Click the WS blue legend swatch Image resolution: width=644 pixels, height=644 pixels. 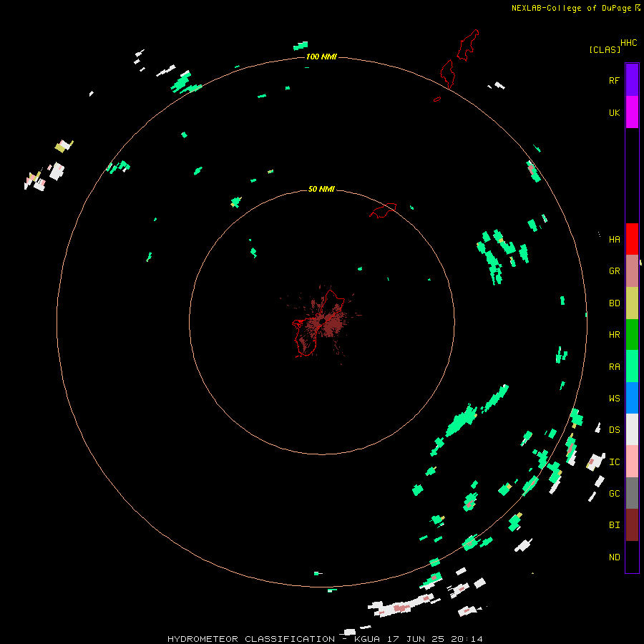(x=632, y=398)
